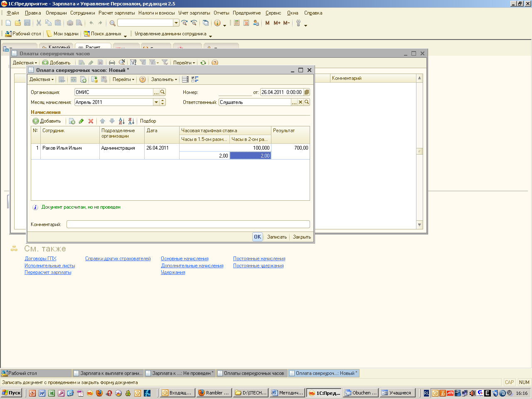The height and width of the screenshot is (399, 532).
Task: Click the Закрыть button
Action: [302, 237]
